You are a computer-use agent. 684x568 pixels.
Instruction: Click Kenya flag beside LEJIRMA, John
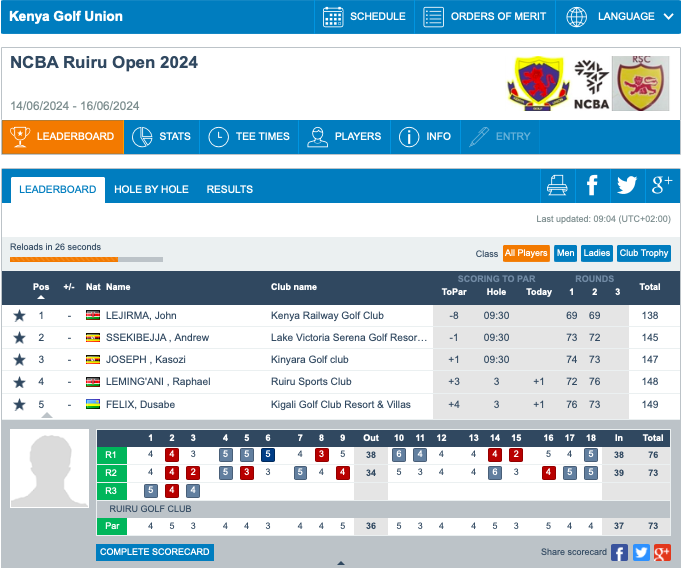tap(93, 315)
